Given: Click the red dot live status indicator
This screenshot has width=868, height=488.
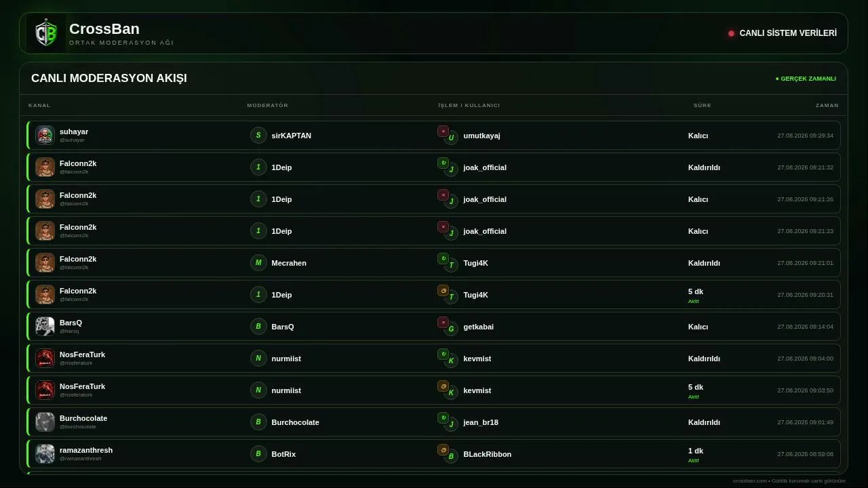Looking at the screenshot, I should (731, 33).
